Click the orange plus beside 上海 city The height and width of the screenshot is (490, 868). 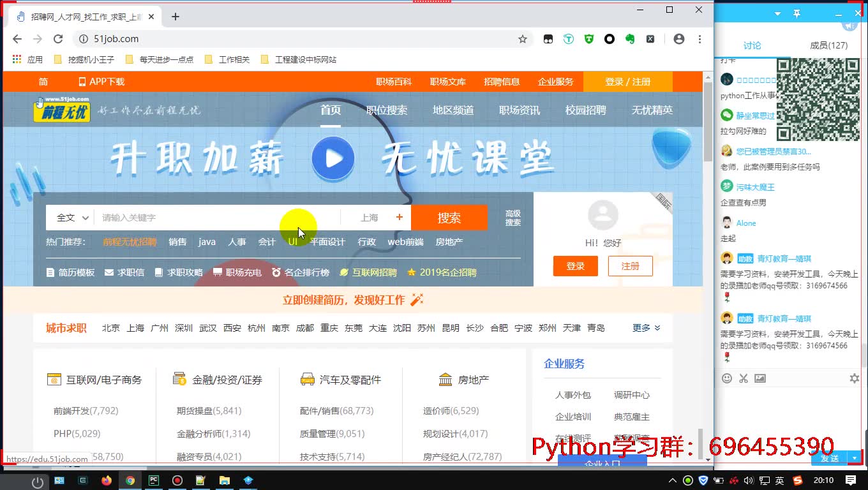[400, 217]
